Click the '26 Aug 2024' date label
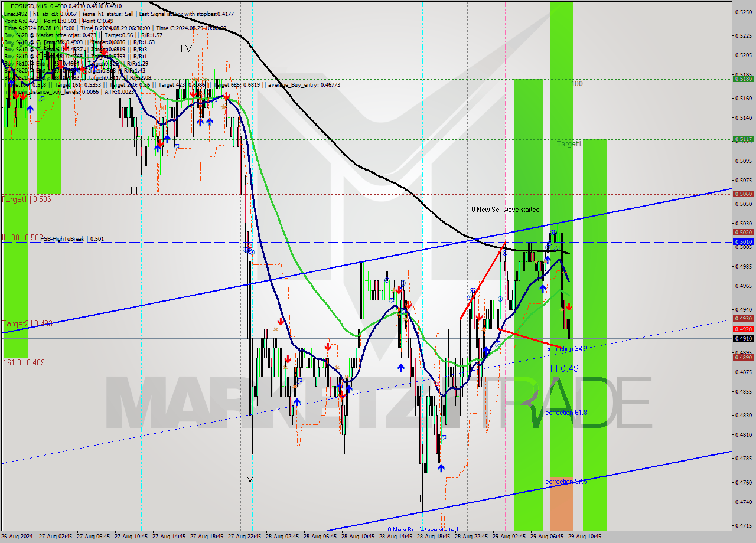Screen dimensions: 756x543 (18, 537)
